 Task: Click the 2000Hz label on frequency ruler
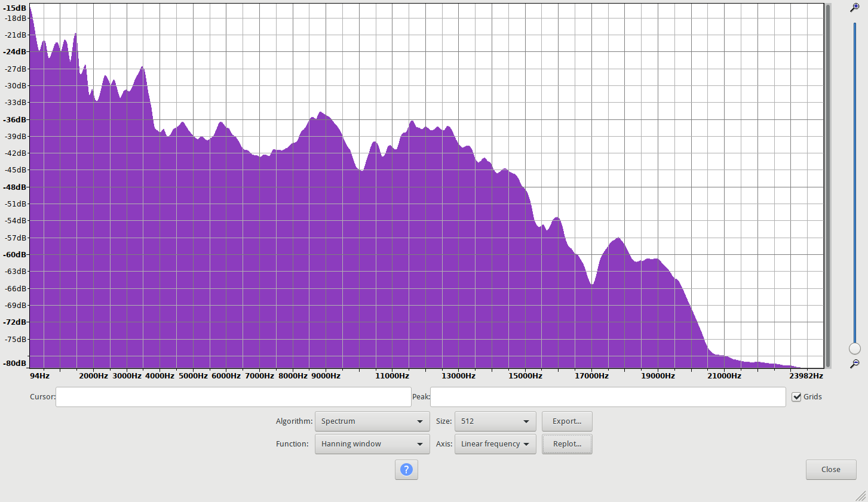(x=94, y=376)
